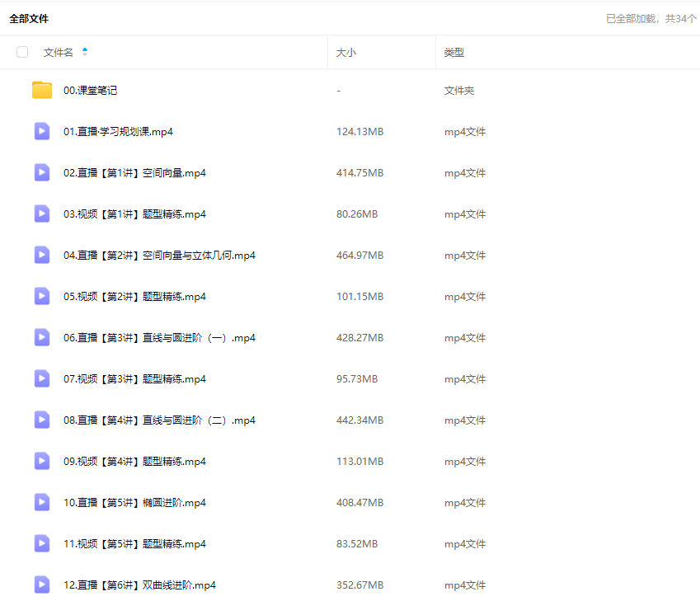
Task: Sort files by 类型 column header
Action: 454,52
